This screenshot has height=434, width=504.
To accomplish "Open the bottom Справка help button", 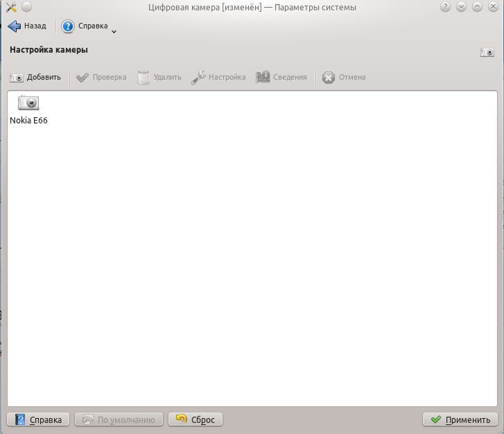I will [38, 419].
